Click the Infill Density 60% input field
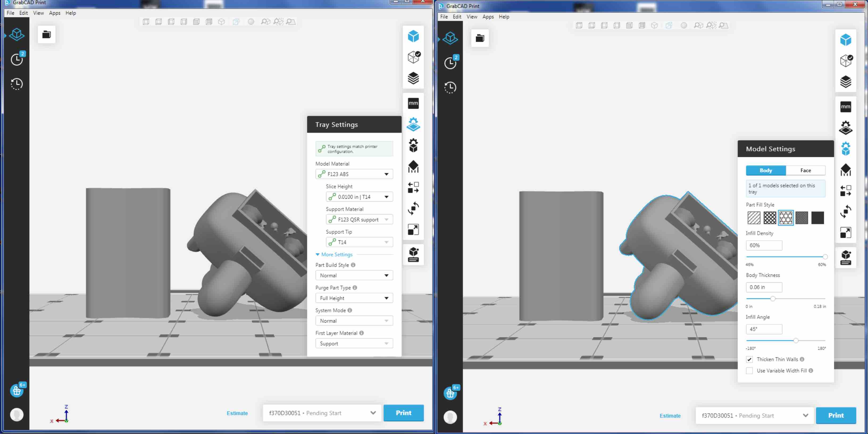Image resolution: width=868 pixels, height=434 pixels. 764,245
